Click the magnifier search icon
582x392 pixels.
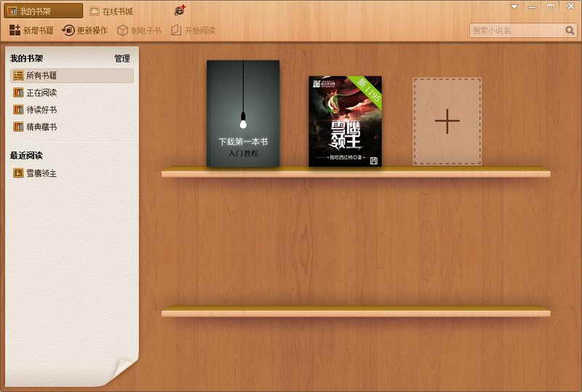coord(570,31)
